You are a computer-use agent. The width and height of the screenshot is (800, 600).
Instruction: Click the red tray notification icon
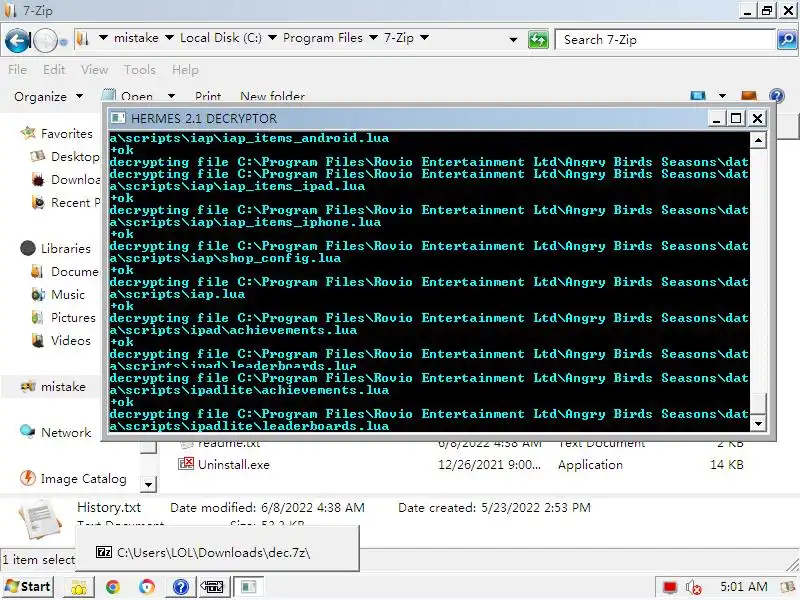tap(670, 588)
